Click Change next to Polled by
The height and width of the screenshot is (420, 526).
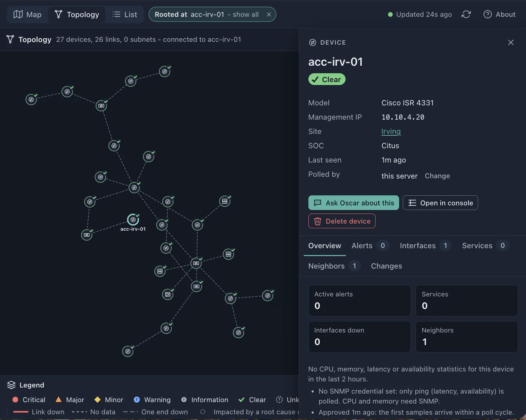[x=437, y=176]
